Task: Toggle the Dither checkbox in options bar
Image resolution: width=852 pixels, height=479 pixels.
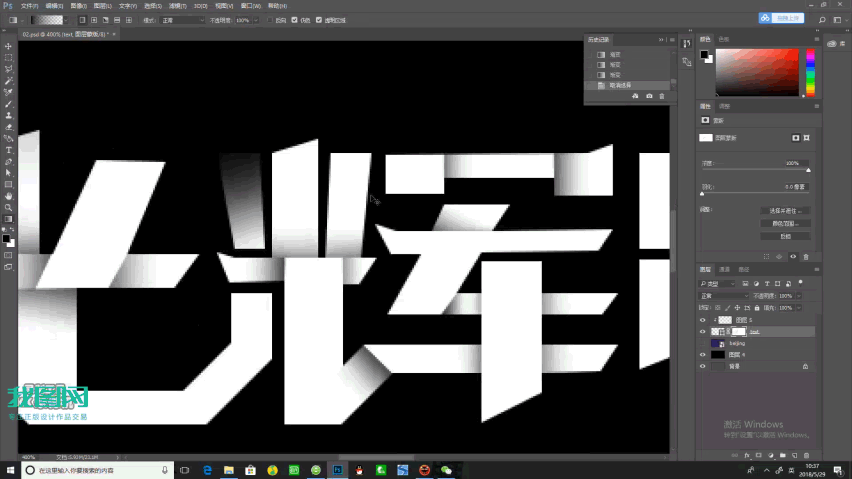Action: pos(295,20)
